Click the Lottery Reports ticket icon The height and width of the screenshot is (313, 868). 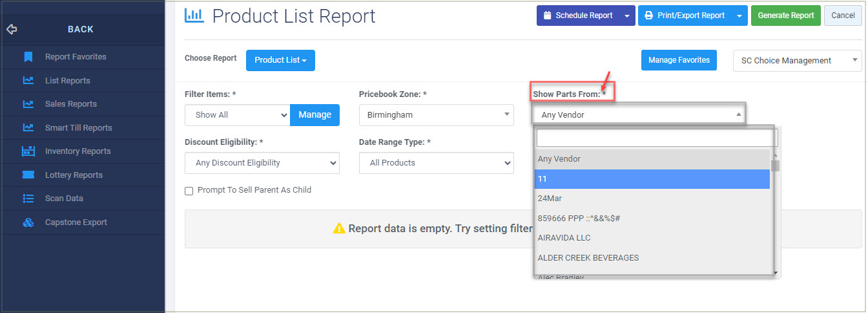(28, 175)
